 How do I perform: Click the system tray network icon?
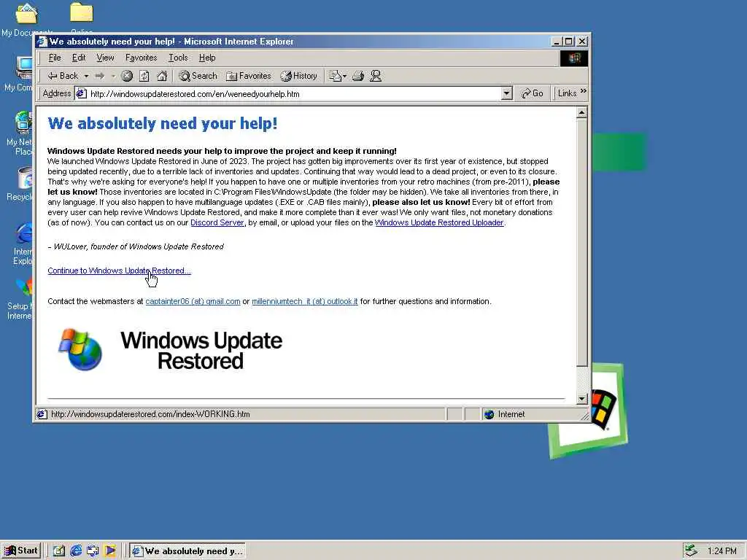(691, 551)
